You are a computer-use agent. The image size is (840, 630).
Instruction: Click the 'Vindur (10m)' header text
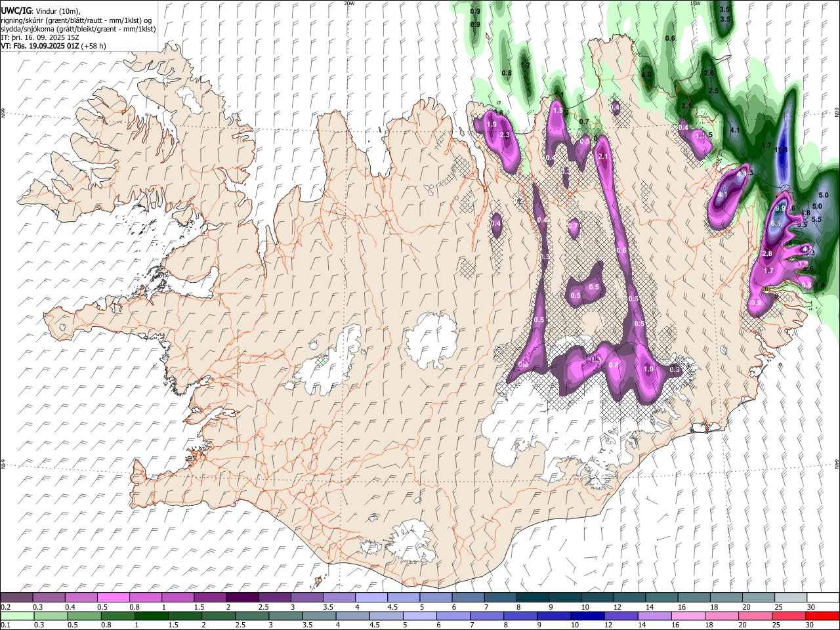(x=57, y=11)
